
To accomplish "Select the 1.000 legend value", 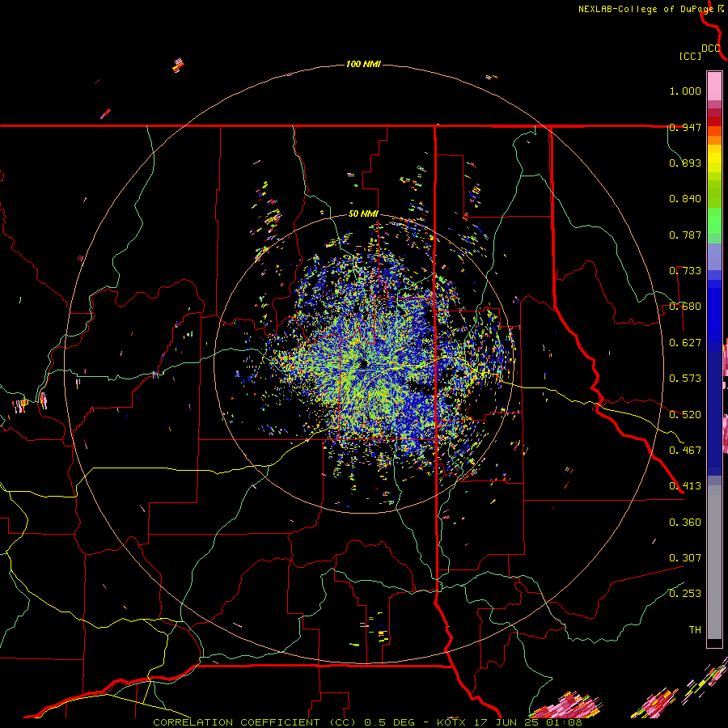I will point(685,91).
